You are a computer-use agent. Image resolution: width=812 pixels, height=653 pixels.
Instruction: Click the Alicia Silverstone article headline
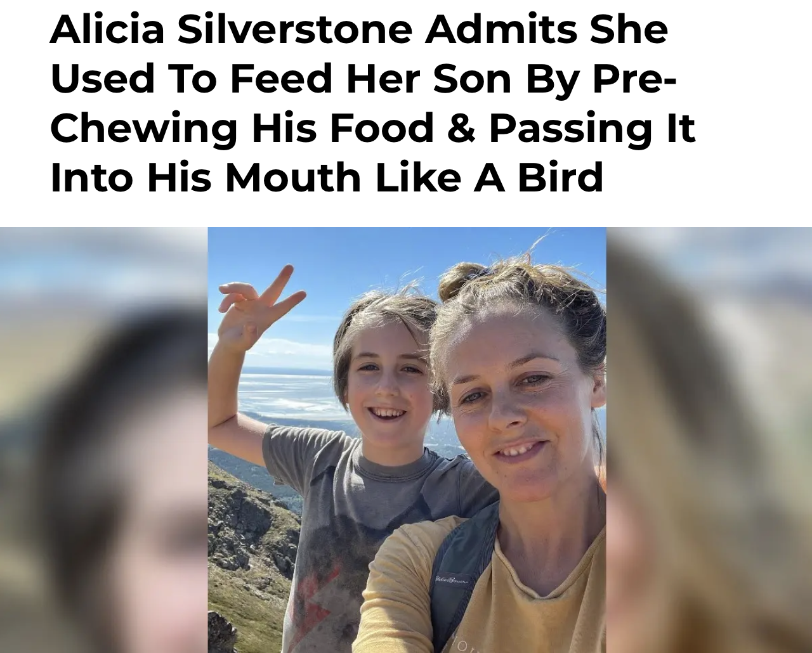[373, 103]
